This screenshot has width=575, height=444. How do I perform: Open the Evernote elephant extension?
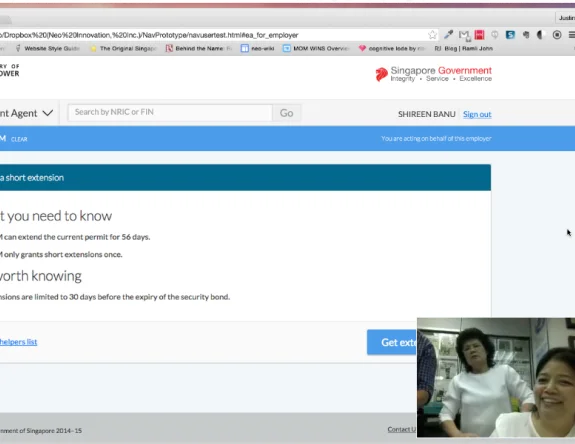(x=526, y=35)
